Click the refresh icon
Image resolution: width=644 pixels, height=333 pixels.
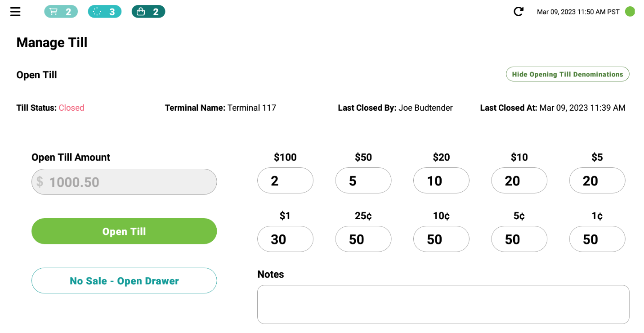pyautogui.click(x=519, y=12)
